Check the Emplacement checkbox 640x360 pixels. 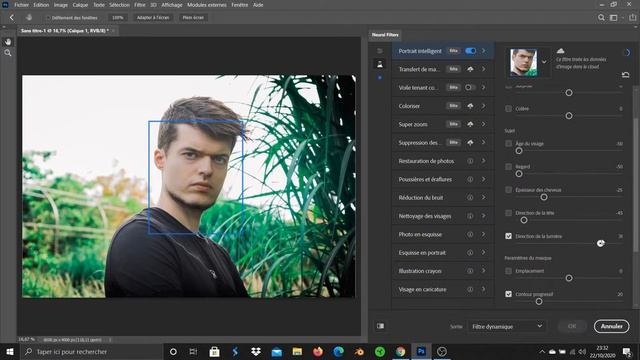(508, 271)
